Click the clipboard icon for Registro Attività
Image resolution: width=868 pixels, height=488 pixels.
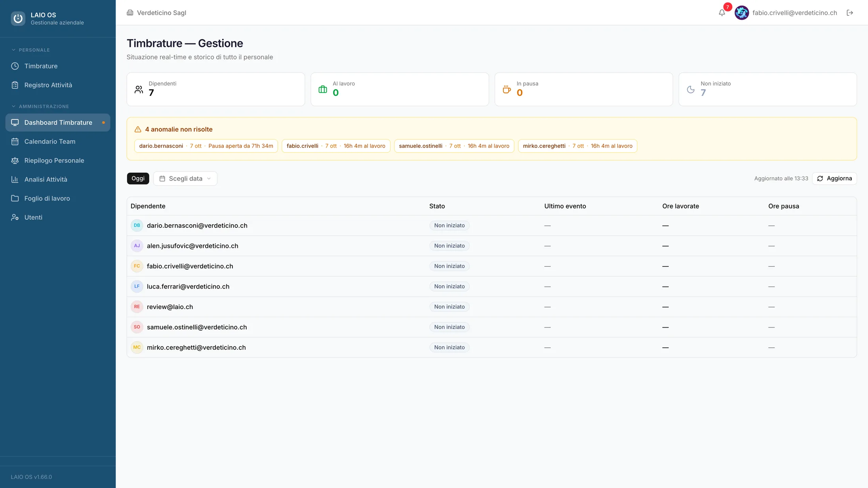click(15, 85)
